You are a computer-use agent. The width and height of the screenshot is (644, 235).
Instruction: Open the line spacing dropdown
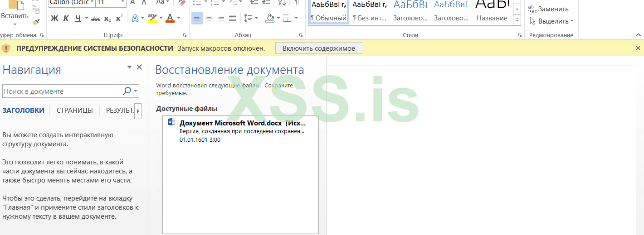(251, 19)
